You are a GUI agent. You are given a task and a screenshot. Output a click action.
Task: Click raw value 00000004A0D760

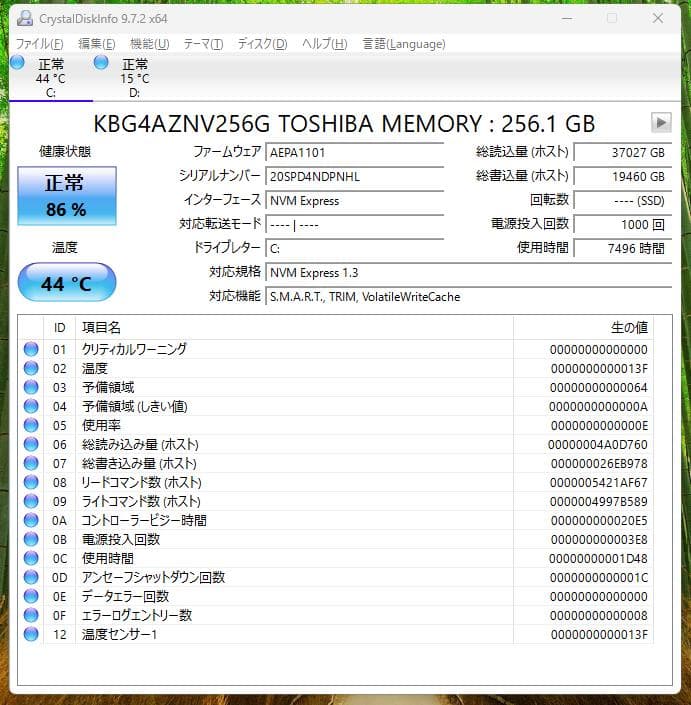[x=597, y=445]
